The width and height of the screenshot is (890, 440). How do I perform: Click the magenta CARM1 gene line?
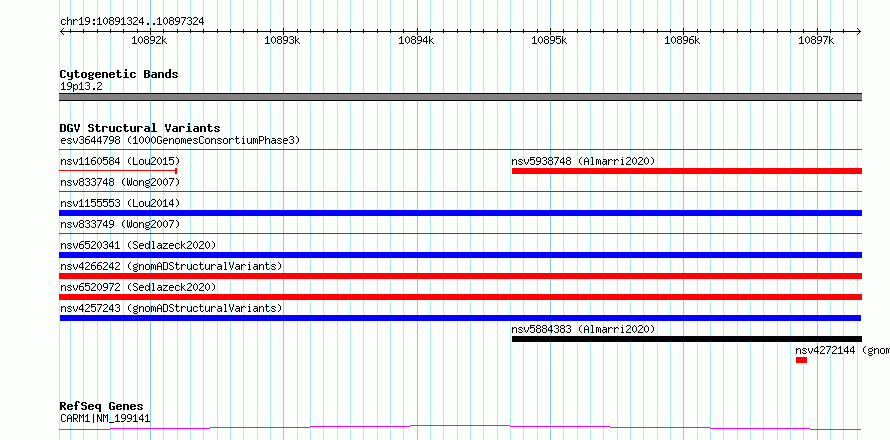tap(461, 427)
